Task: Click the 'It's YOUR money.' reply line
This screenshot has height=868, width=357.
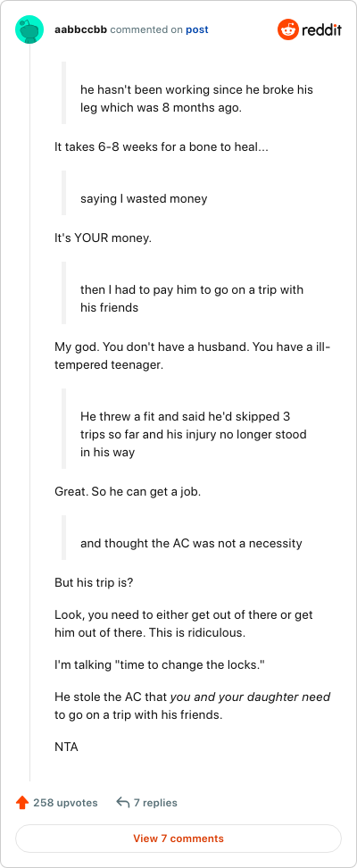Action: pos(103,239)
